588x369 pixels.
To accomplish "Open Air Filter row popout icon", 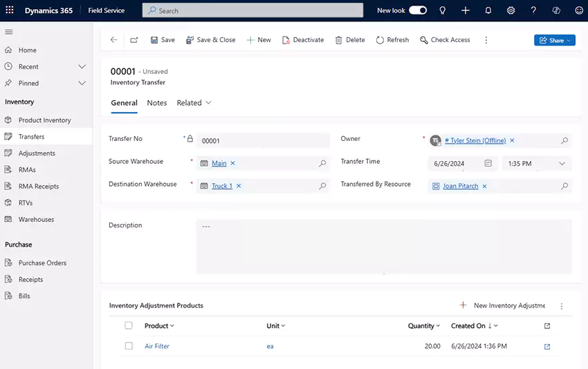I will [x=547, y=346].
